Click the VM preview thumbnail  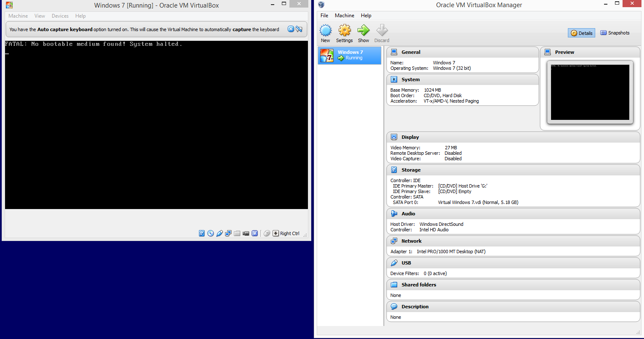590,92
